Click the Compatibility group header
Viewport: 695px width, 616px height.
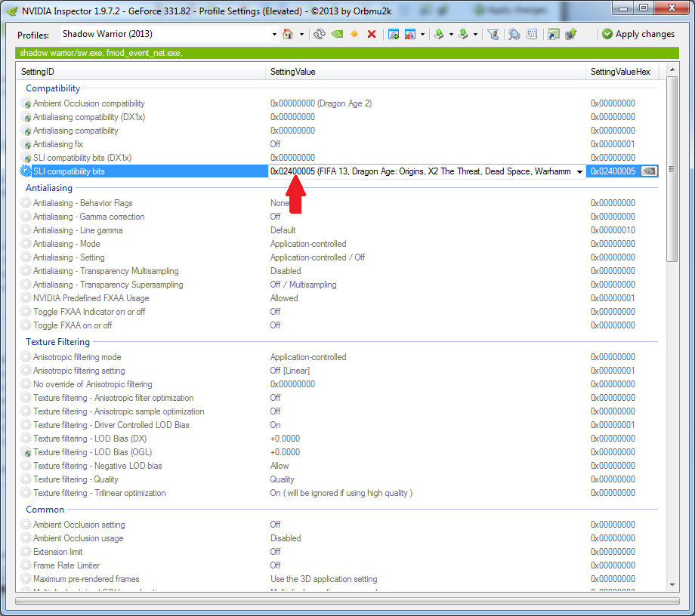point(53,88)
